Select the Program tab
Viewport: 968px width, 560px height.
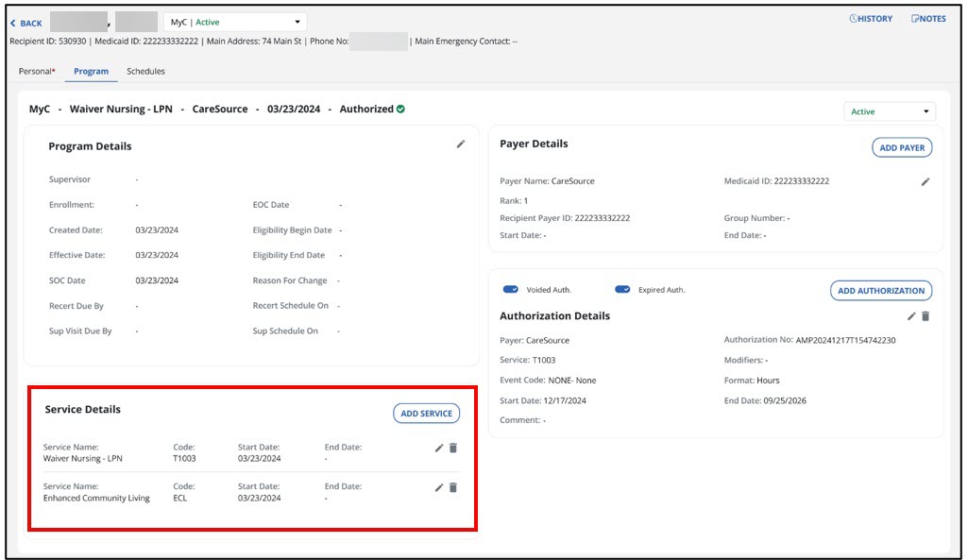coord(92,72)
